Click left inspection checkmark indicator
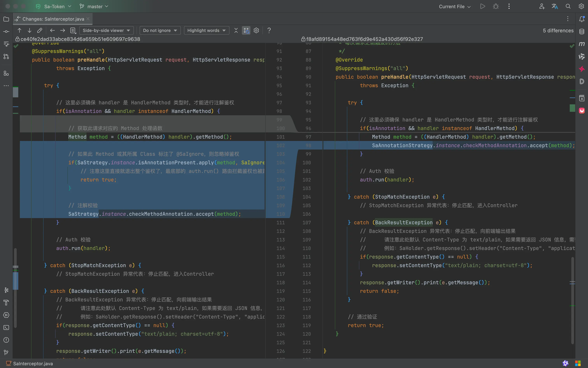 tap(16, 46)
